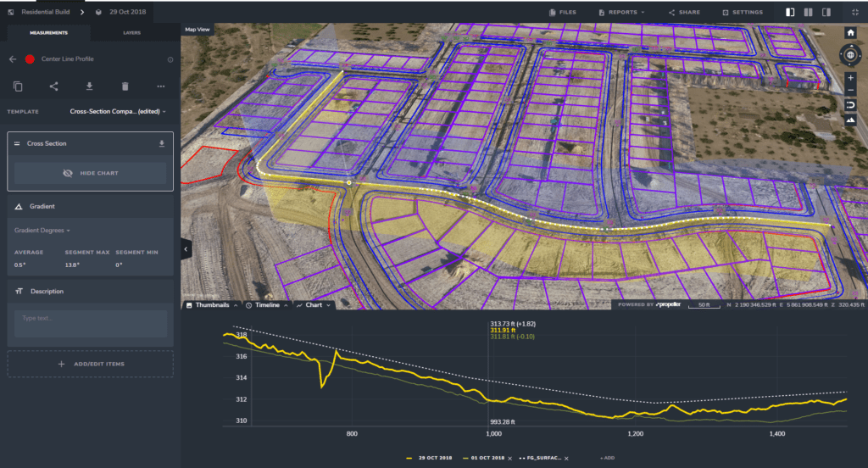Viewport: 868px width, 468px height.
Task: Open the Reports dropdown menu
Action: coord(621,13)
